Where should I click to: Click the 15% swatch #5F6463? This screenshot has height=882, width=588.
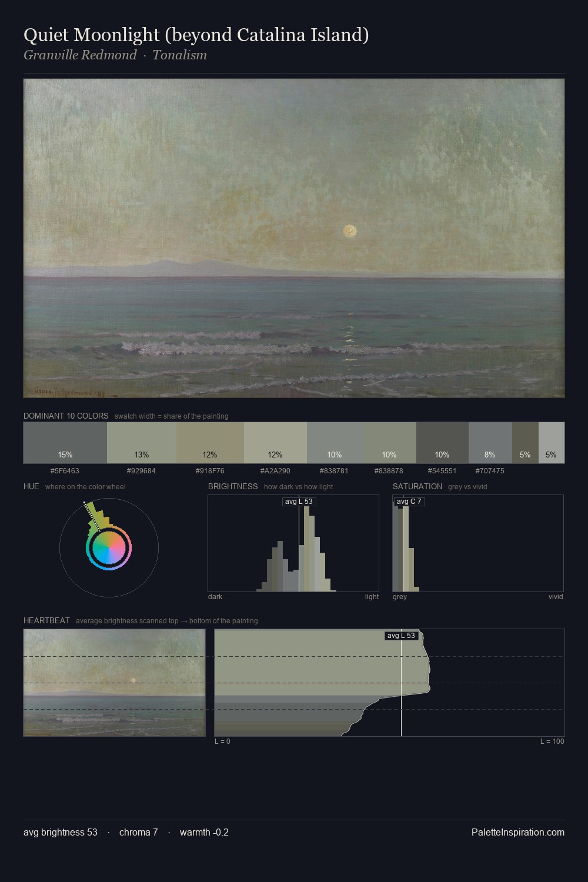click(x=65, y=443)
